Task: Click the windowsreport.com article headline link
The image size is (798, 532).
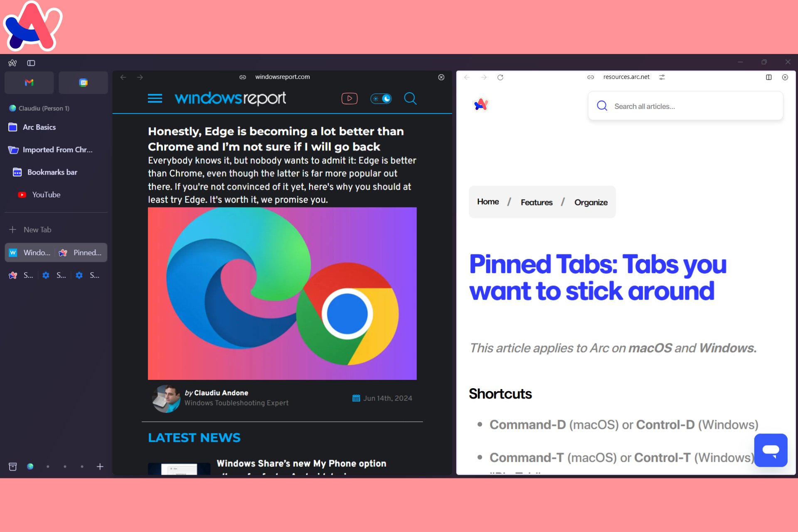Action: [x=276, y=139]
